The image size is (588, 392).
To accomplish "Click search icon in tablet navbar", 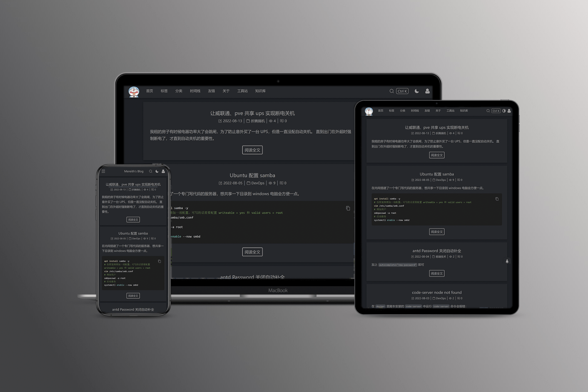I will (x=488, y=111).
